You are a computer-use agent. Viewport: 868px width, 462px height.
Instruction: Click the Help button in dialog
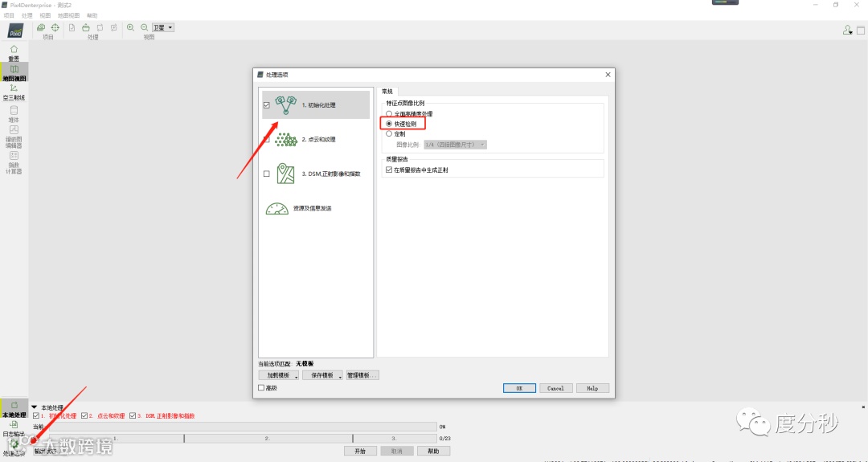(x=592, y=388)
